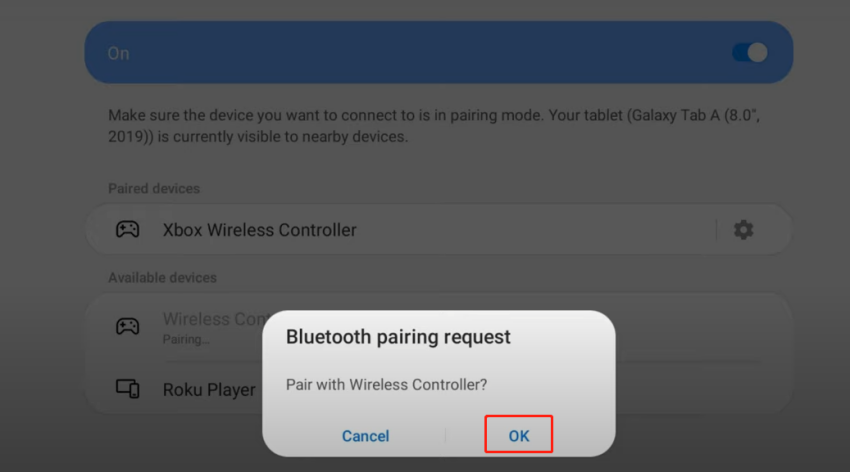Click the "Available devices" section header
The width and height of the screenshot is (850, 472).
click(x=162, y=277)
